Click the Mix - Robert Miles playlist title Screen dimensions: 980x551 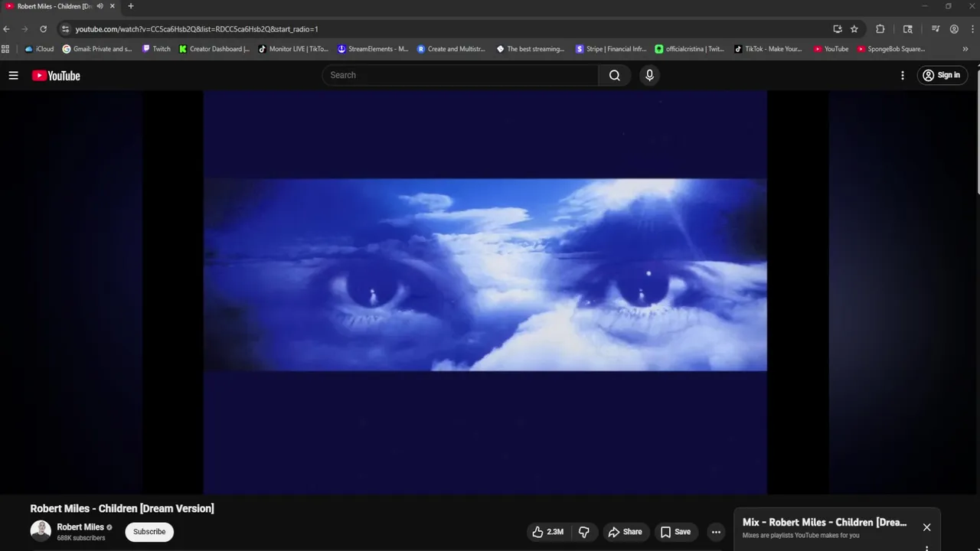coord(825,523)
